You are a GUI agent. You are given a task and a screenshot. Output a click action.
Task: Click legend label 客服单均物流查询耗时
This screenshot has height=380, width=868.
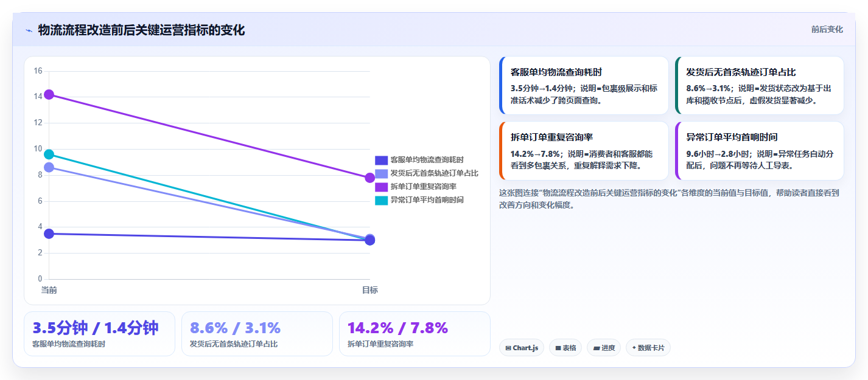[x=427, y=160]
